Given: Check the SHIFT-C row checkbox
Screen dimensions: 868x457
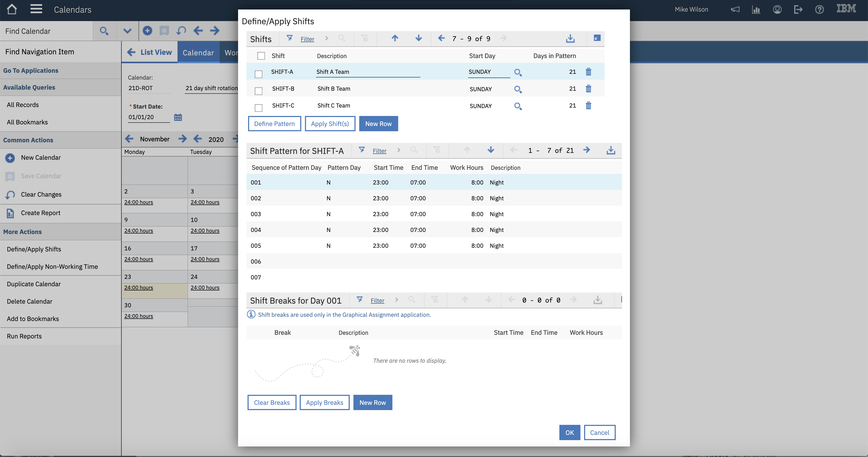Looking at the screenshot, I should tap(258, 108).
